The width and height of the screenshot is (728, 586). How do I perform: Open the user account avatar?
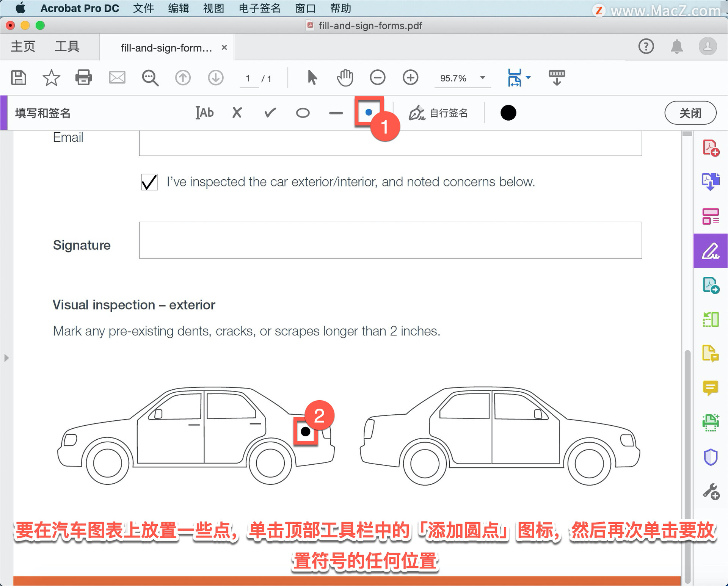point(708,46)
